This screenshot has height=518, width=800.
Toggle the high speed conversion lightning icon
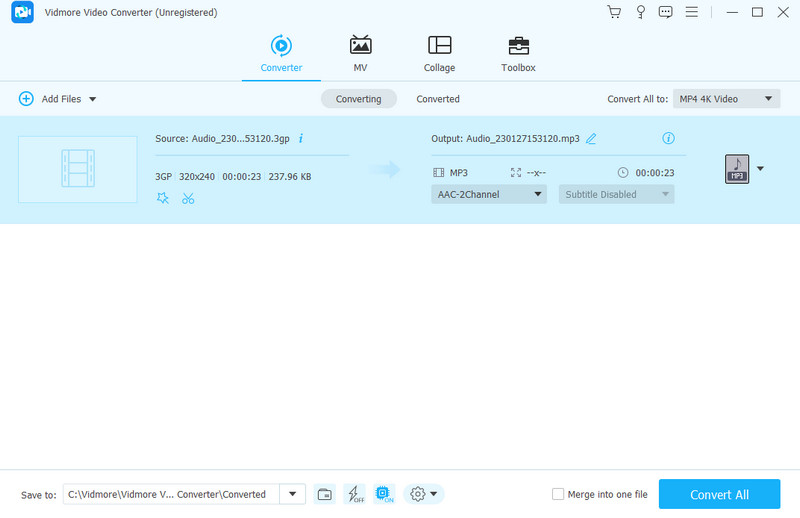355,494
